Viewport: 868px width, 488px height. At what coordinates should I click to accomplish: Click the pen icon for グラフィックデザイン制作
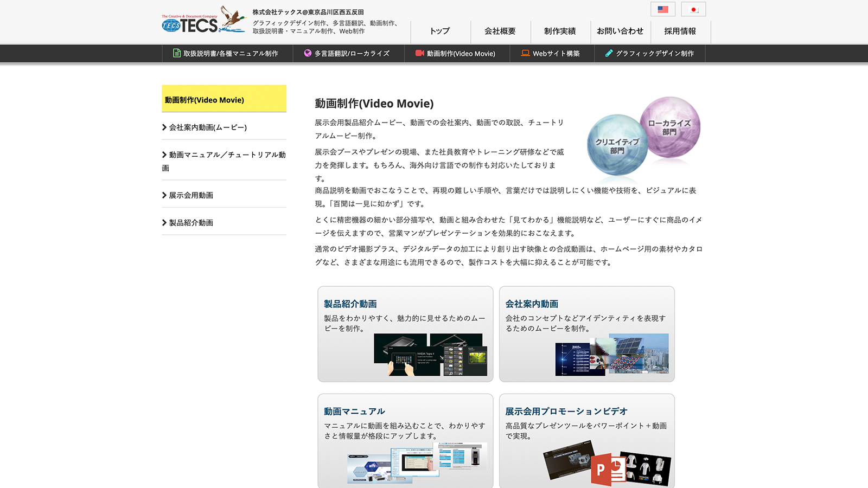pos(608,53)
